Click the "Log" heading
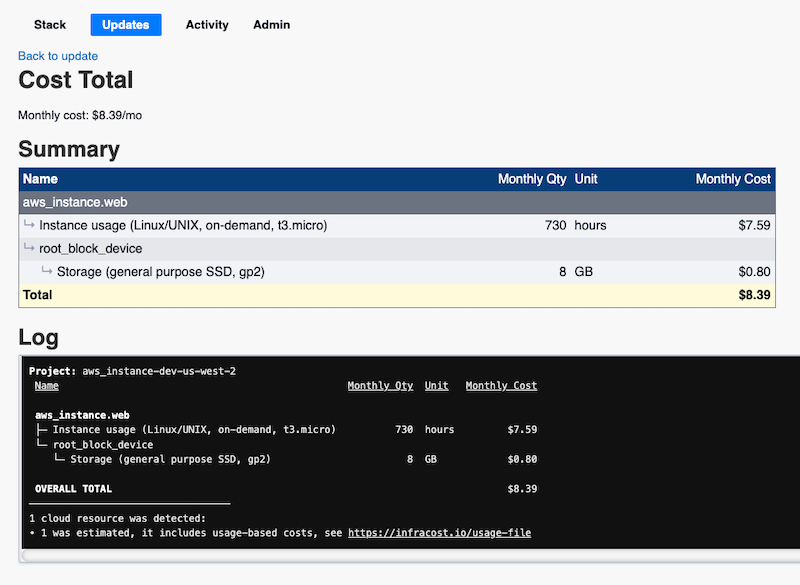This screenshot has width=800, height=585. pyautogui.click(x=38, y=338)
